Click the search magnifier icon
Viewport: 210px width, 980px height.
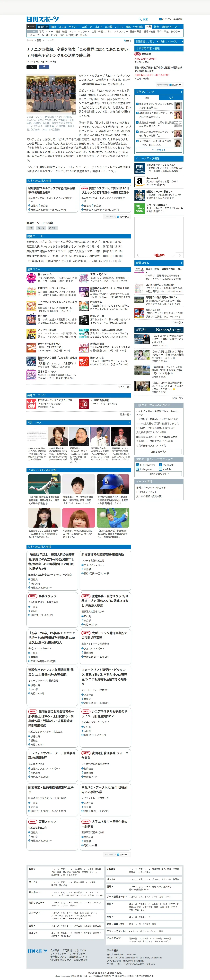(141, 19)
